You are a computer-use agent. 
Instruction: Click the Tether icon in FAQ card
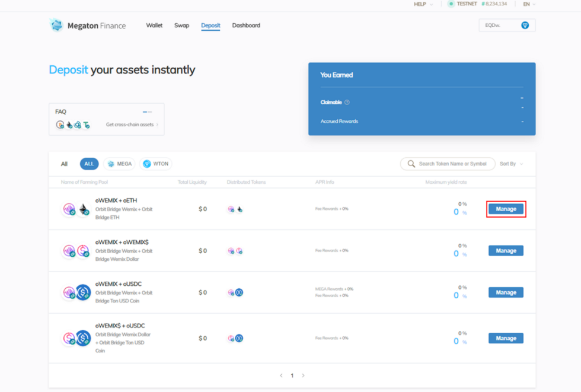[86, 125]
